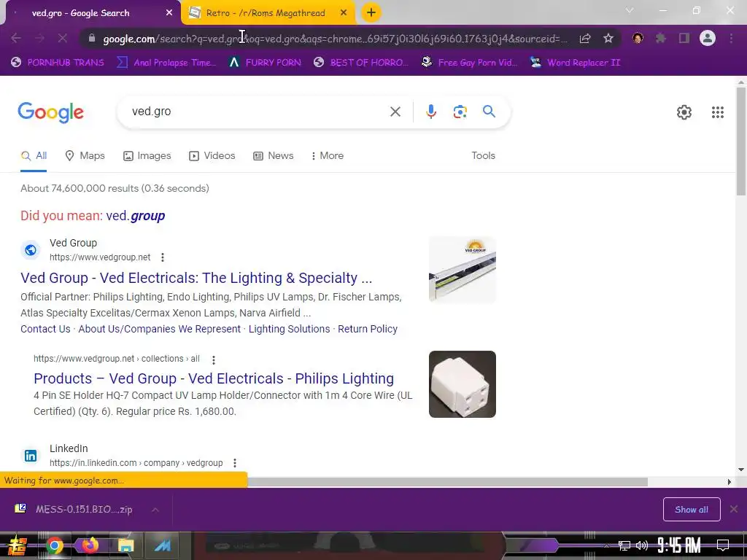Open the Contact Us sitelink
This screenshot has width=747, height=560.
coord(45,329)
